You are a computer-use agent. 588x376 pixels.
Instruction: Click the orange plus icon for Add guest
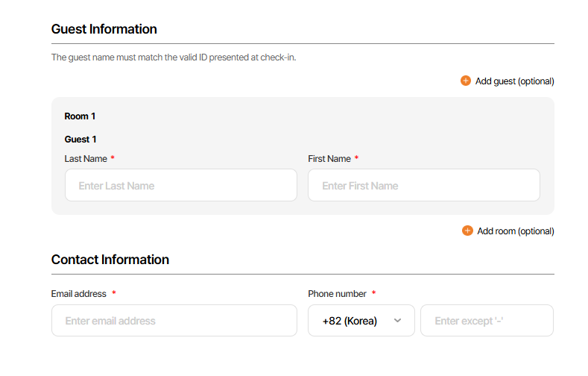466,81
